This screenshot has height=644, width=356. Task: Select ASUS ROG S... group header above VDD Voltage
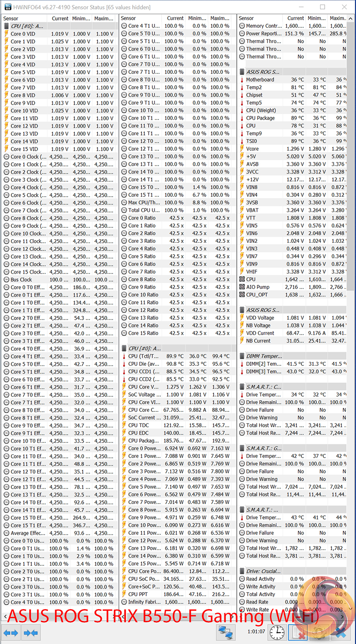(292, 310)
